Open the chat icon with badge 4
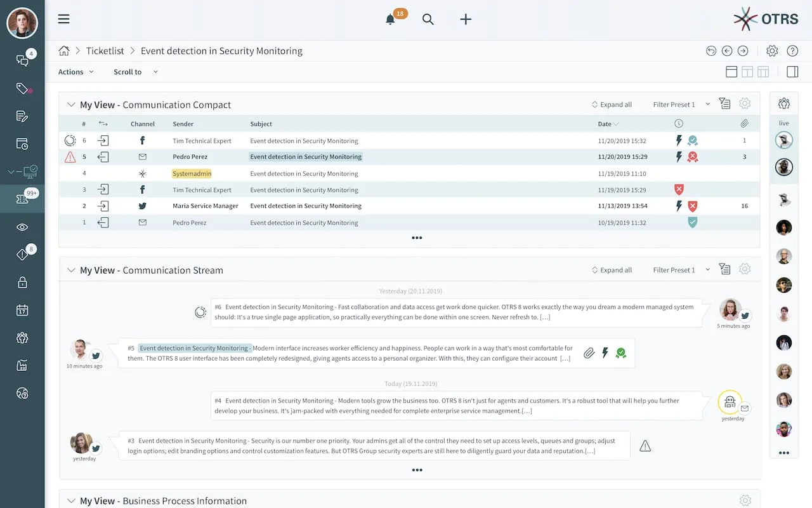 pos(22,60)
